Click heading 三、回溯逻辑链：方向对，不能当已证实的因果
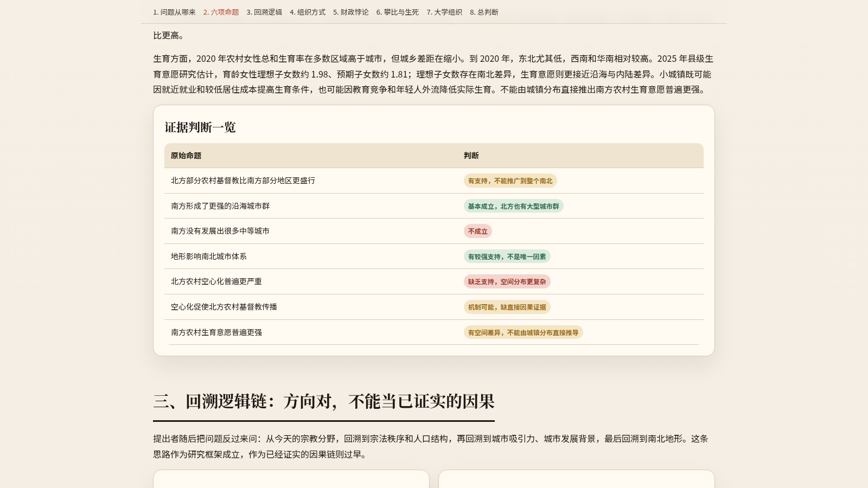 (324, 402)
